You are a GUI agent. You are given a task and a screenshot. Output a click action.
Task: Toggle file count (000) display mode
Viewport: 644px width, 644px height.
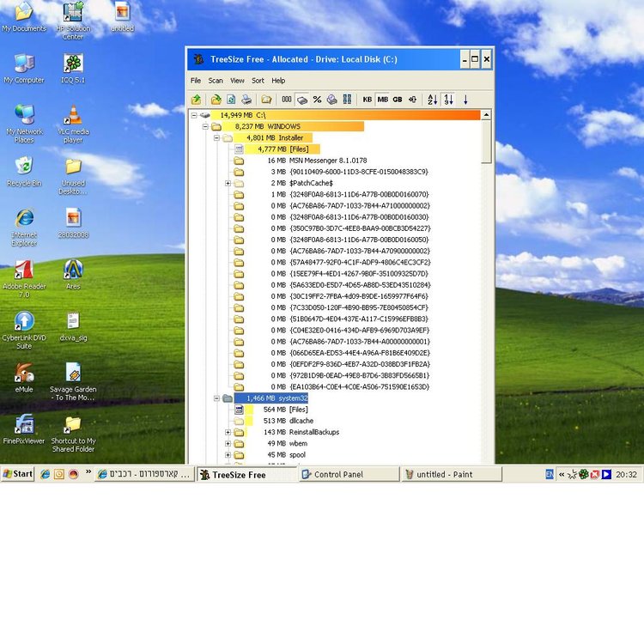click(287, 100)
